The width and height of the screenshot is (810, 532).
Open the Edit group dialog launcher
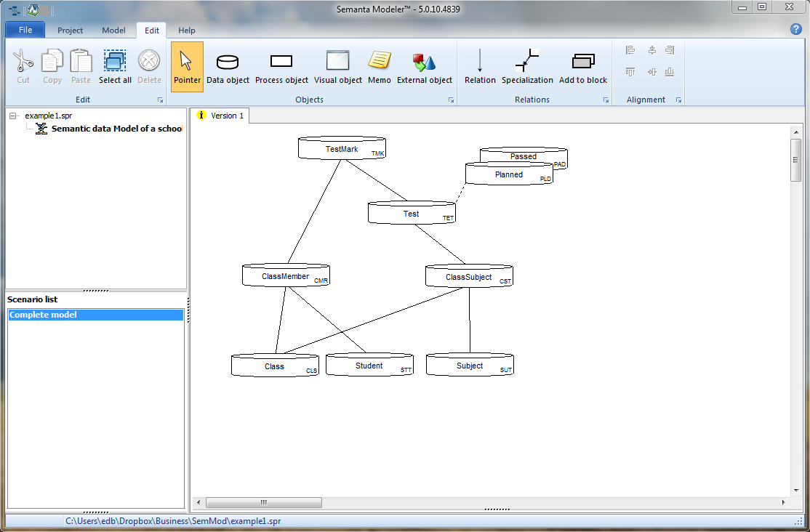coord(160,100)
